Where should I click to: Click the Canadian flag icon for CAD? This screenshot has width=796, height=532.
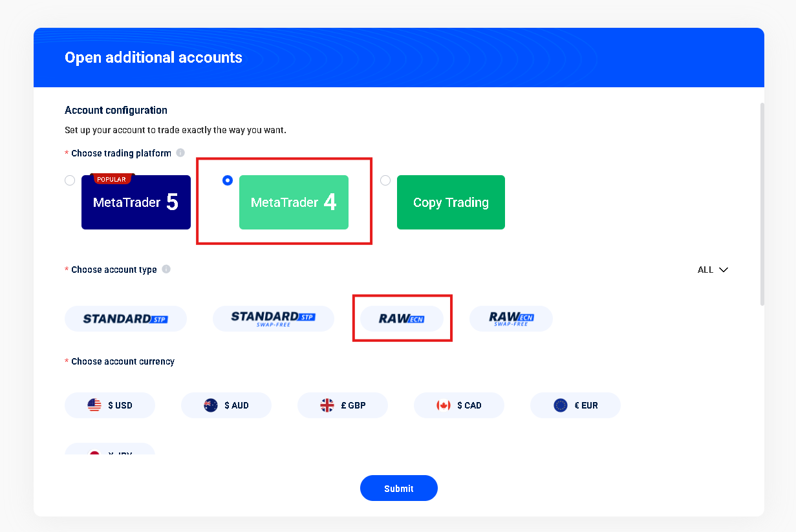[x=444, y=405]
